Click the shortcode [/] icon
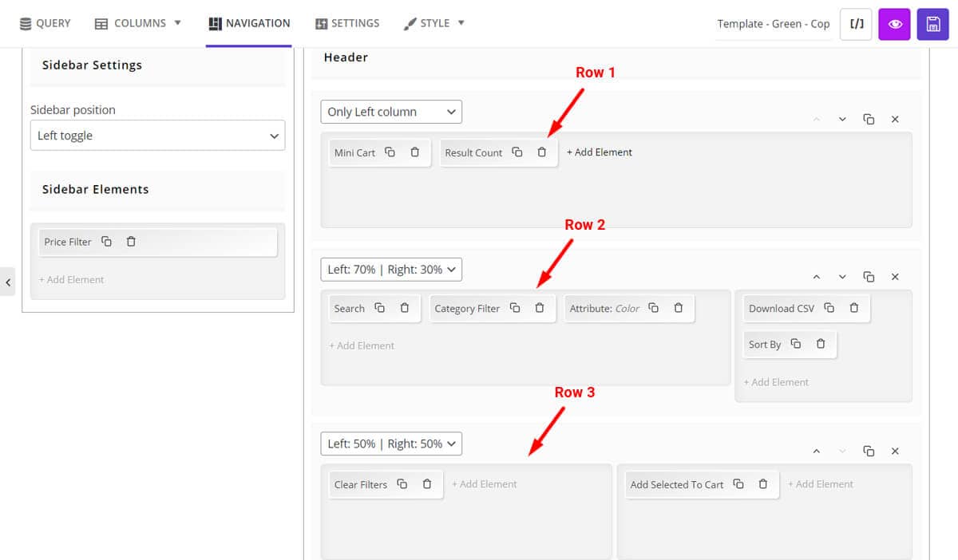This screenshot has width=958, height=560. click(856, 24)
